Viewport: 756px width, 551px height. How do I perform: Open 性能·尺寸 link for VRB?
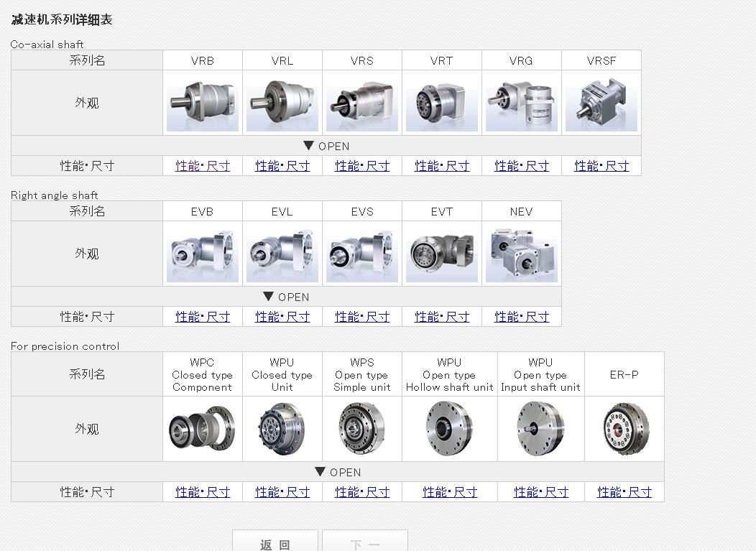point(203,166)
